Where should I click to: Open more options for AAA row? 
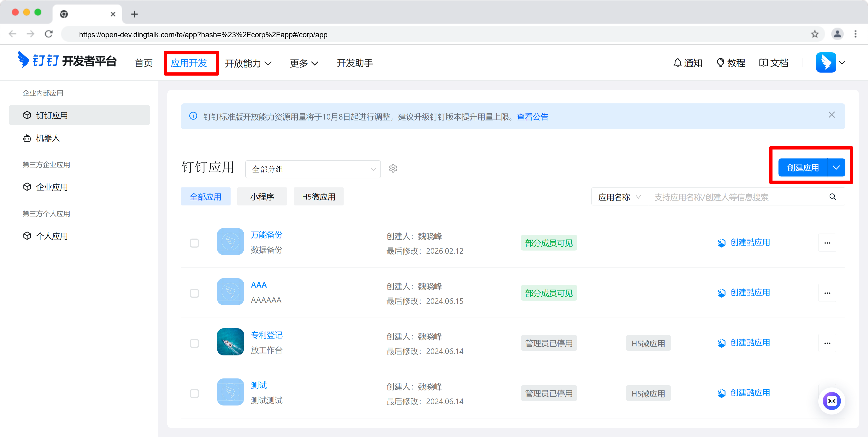[x=827, y=293]
